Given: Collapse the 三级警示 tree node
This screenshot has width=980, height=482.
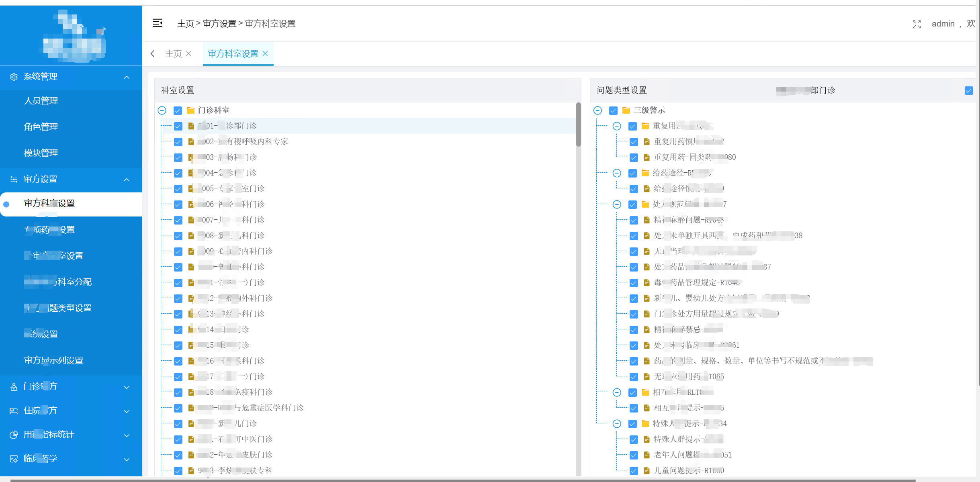Looking at the screenshot, I should point(597,110).
